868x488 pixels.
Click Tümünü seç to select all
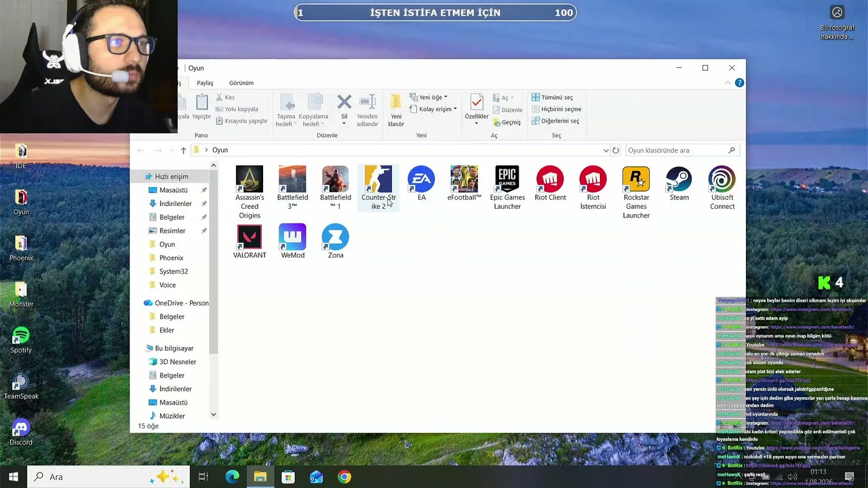(x=552, y=98)
